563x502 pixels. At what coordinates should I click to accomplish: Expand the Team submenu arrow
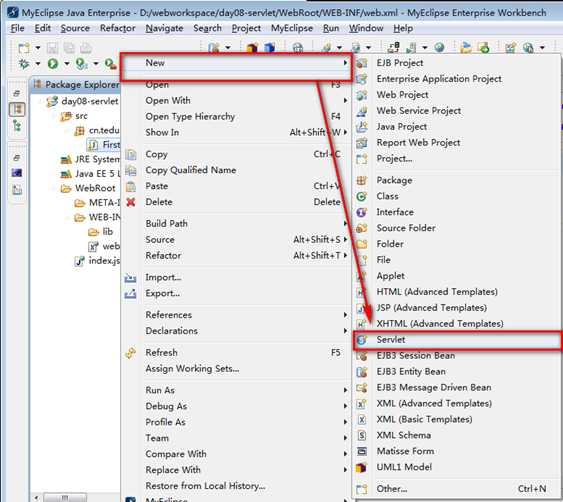(x=345, y=438)
